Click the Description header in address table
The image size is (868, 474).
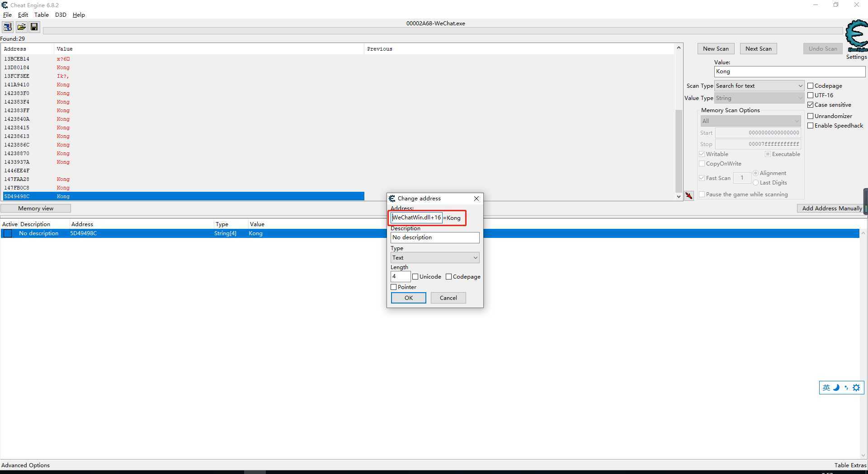35,224
